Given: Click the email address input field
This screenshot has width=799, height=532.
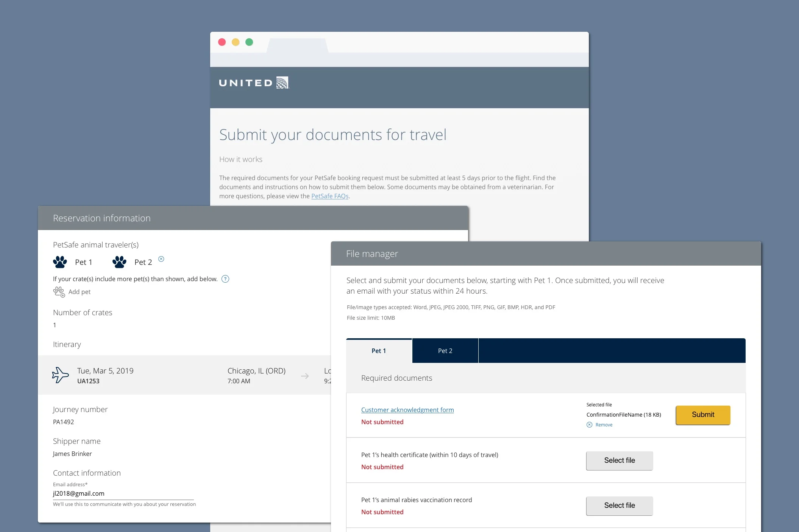Looking at the screenshot, I should pos(123,493).
